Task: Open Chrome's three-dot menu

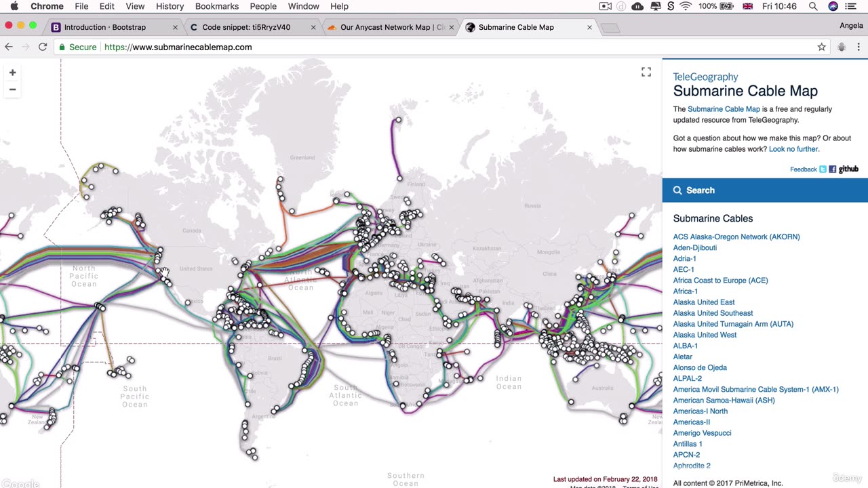Action: [859, 47]
